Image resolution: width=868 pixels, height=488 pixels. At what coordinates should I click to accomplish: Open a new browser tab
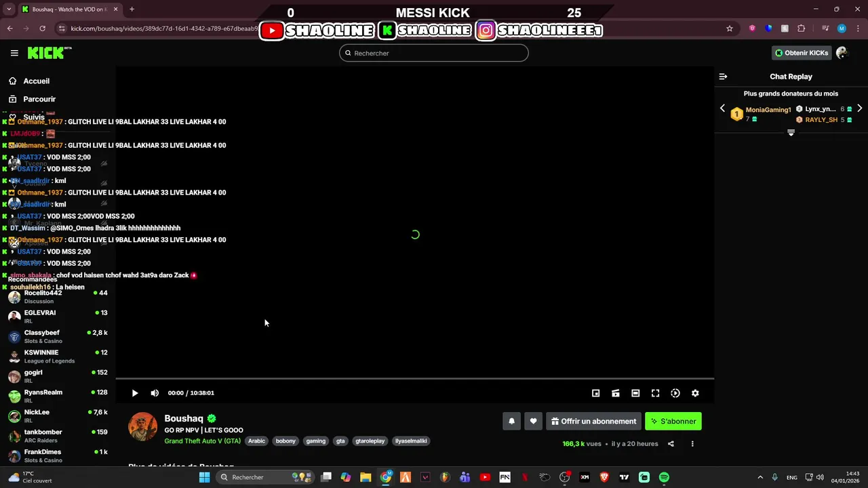(x=132, y=9)
